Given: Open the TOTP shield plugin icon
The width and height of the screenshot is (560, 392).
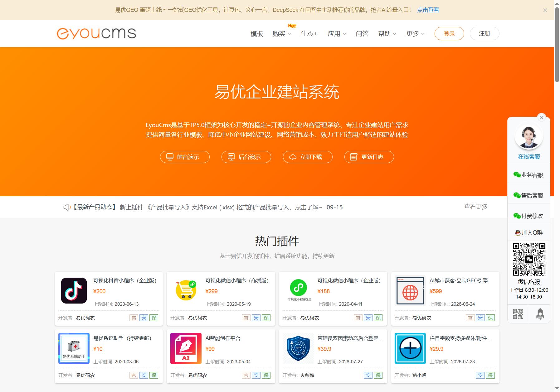Looking at the screenshot, I should (298, 348).
